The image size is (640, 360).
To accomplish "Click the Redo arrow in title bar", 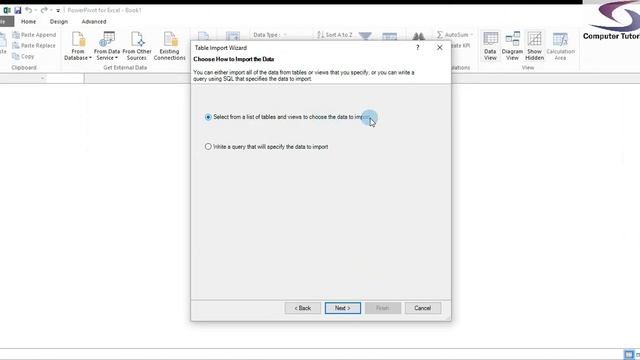I will (x=44, y=10).
